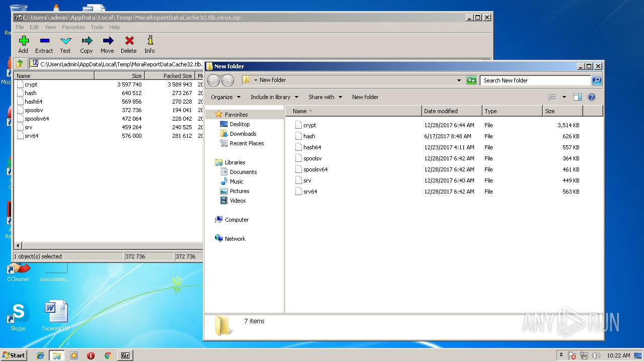The width and height of the screenshot is (644, 362).
Task: Expand the view options dropdown arrow
Action: click(564, 97)
